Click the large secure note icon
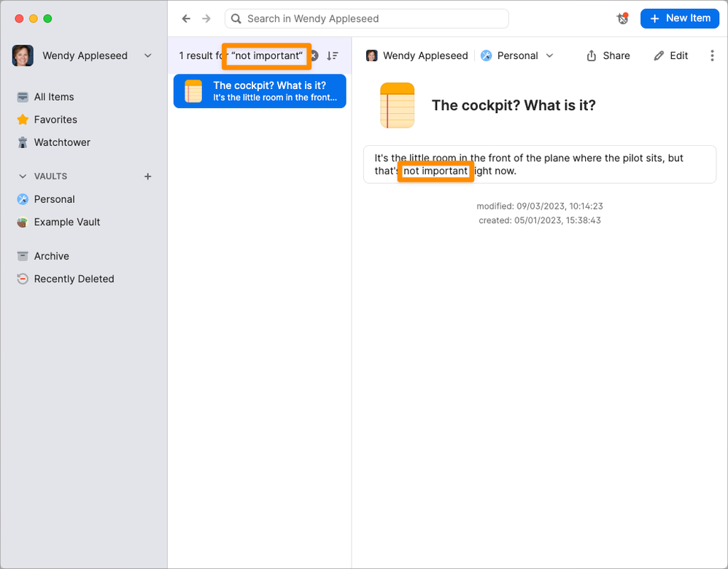This screenshot has height=569, width=728. [397, 105]
